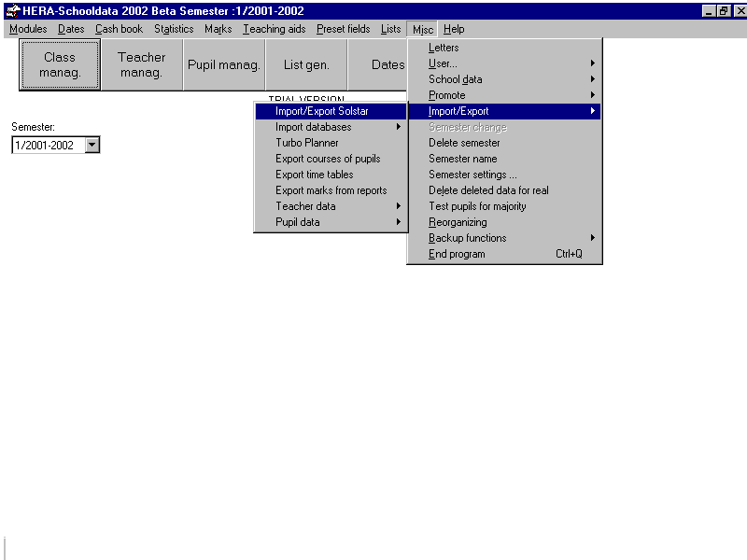Open the Cash book menu

click(119, 29)
